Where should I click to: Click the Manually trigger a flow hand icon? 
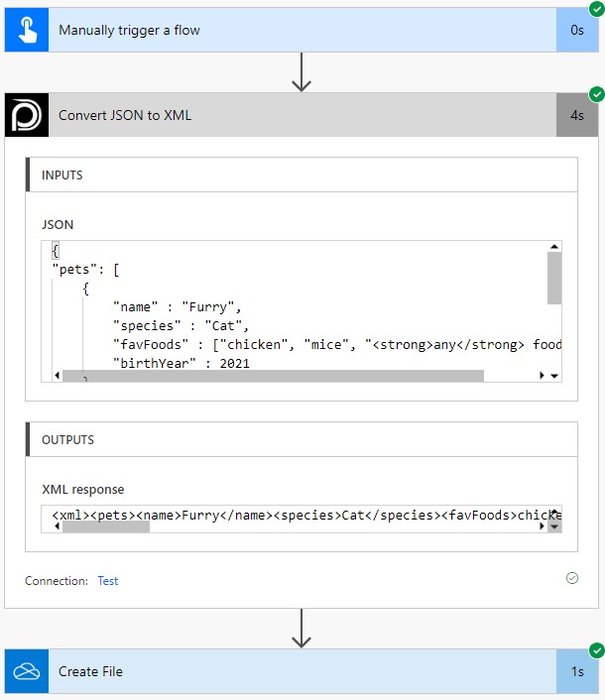click(x=24, y=30)
